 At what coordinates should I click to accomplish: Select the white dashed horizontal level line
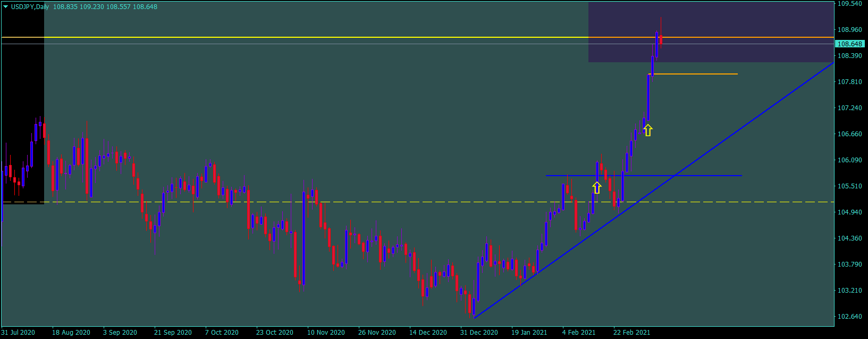click(x=417, y=202)
